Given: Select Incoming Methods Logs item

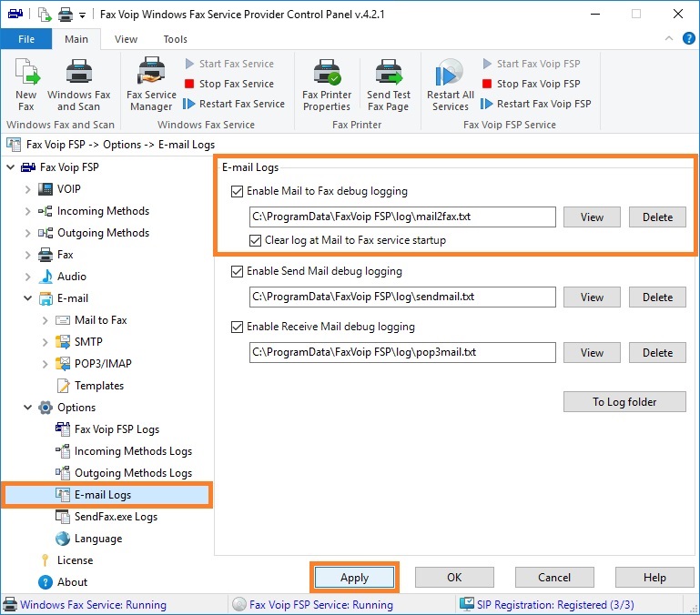Looking at the screenshot, I should [x=133, y=451].
